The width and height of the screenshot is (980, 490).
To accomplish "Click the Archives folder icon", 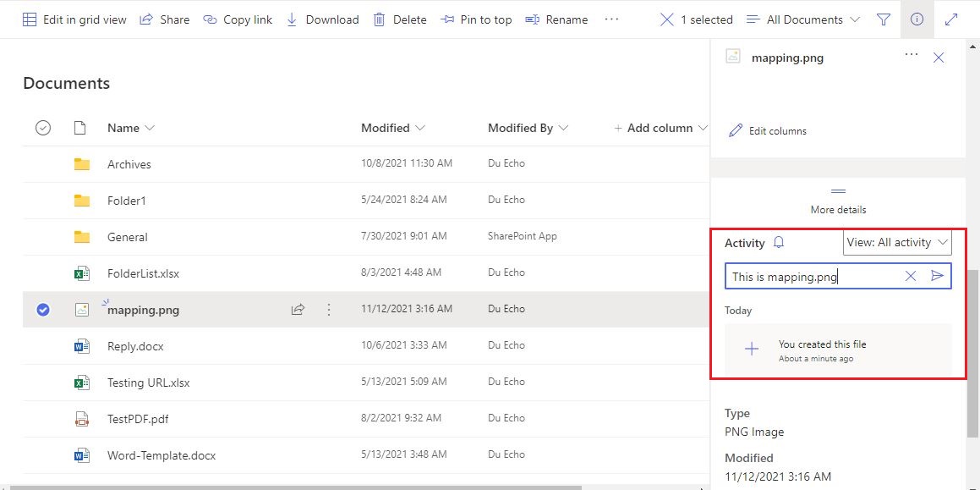I will [x=82, y=164].
